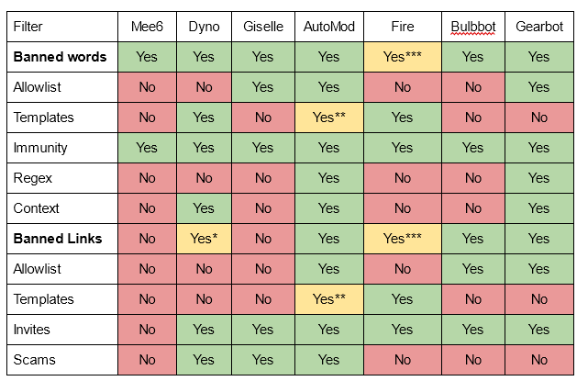Viewport: 588px width, 381px height.
Task: Click the Dyno column header
Action: [x=204, y=27]
